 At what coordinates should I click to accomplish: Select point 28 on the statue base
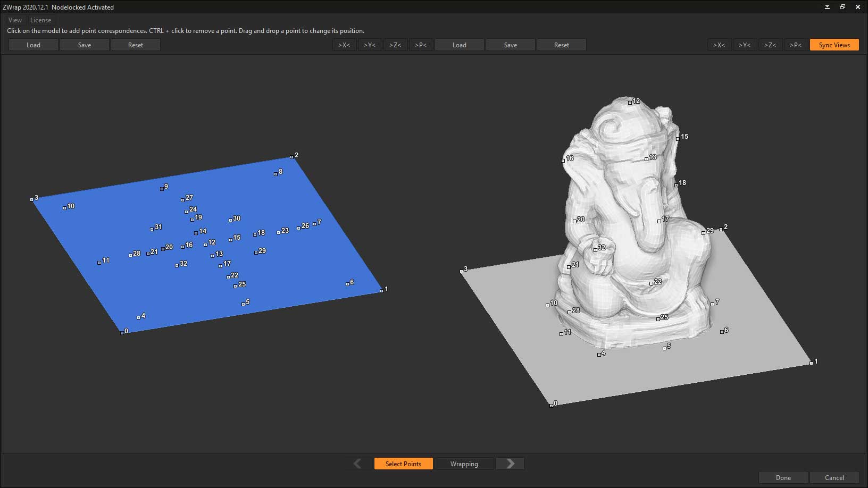click(569, 312)
